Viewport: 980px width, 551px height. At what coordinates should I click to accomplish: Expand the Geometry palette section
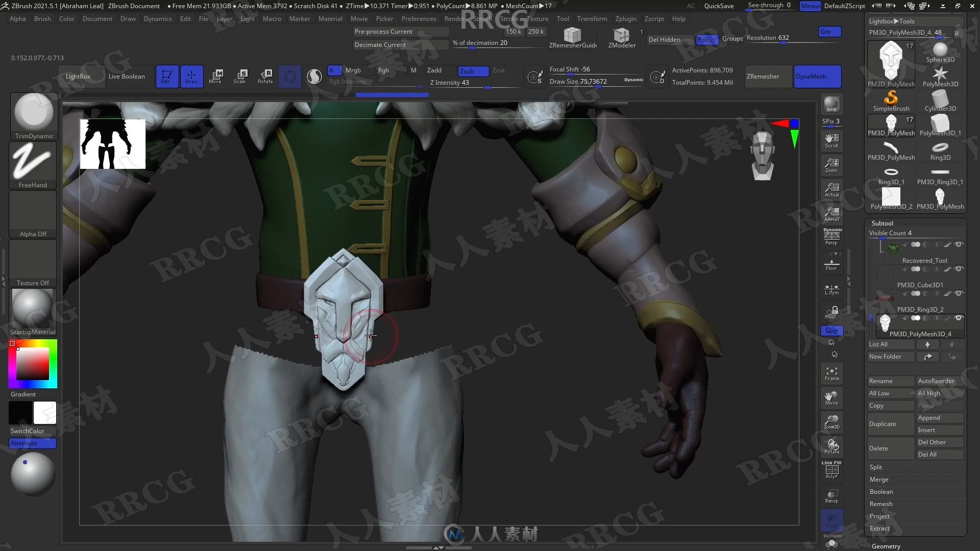[886, 546]
